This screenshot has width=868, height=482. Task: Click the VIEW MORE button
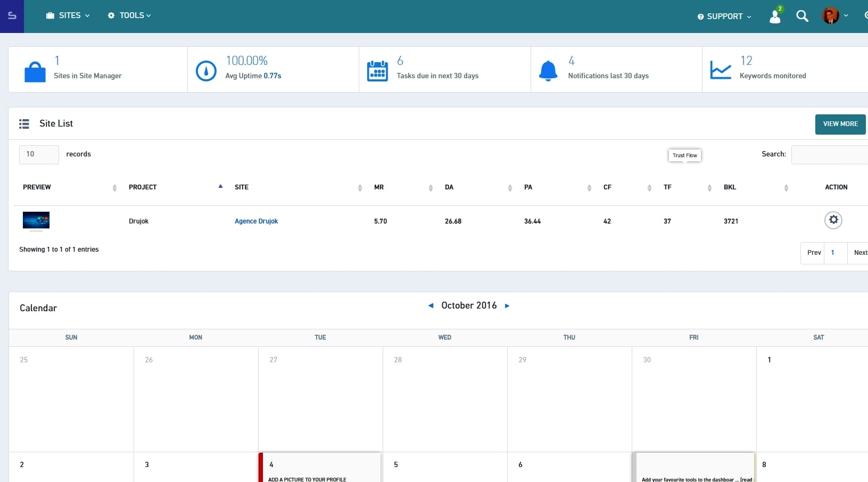pyautogui.click(x=840, y=124)
